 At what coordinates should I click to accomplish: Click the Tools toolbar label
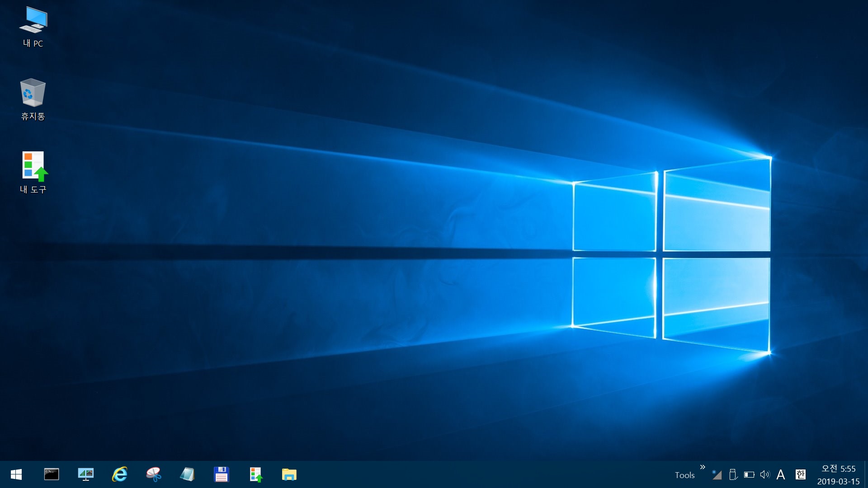click(x=684, y=475)
